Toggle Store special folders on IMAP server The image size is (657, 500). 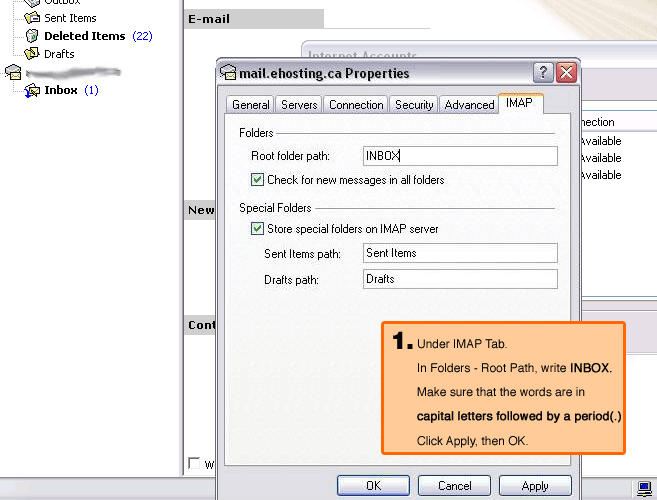pos(257,229)
